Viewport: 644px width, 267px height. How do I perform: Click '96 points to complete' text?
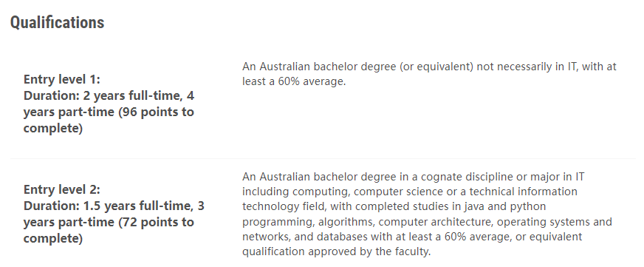pos(109,120)
